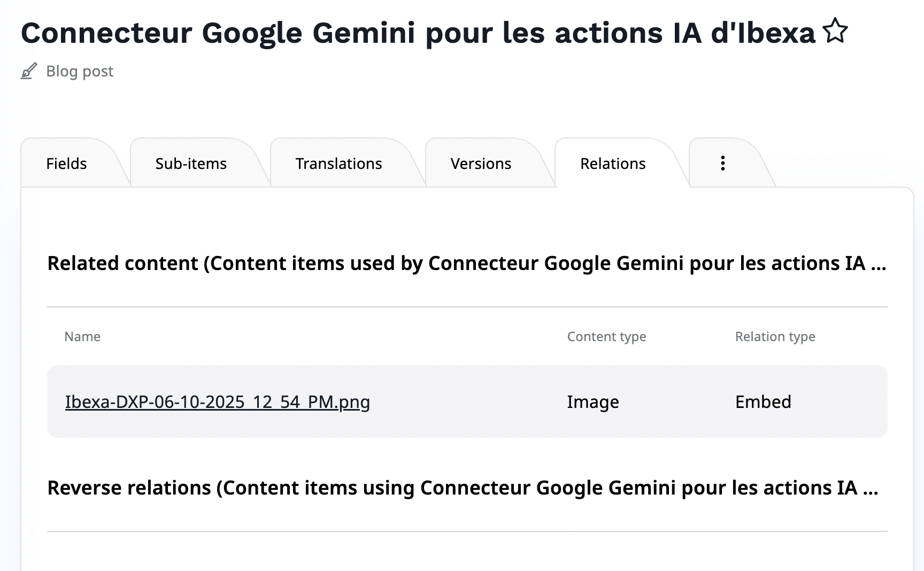The image size is (924, 571).
Task: Click the Relation type column header
Action: point(775,337)
